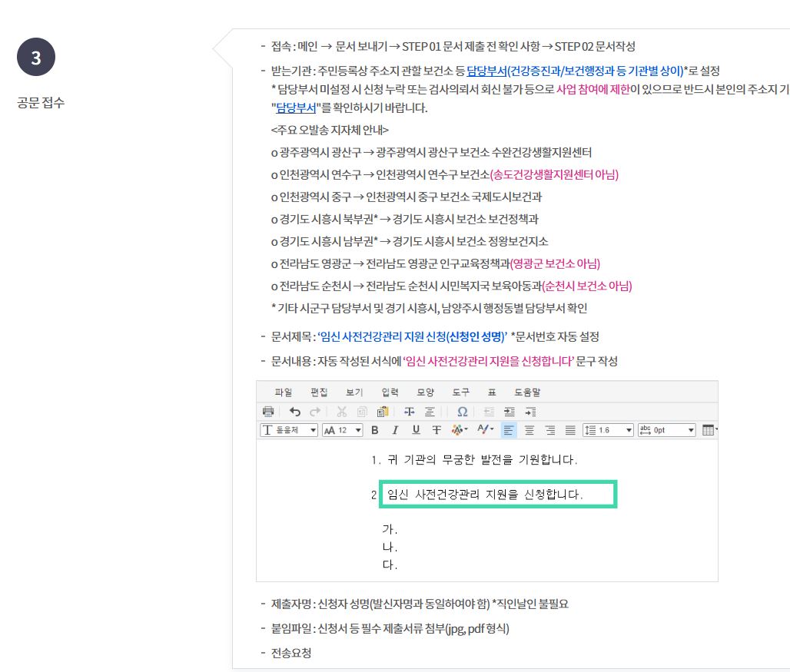Open the line spacing 1.6 dropdown
The height and width of the screenshot is (672, 790).
coord(607,429)
